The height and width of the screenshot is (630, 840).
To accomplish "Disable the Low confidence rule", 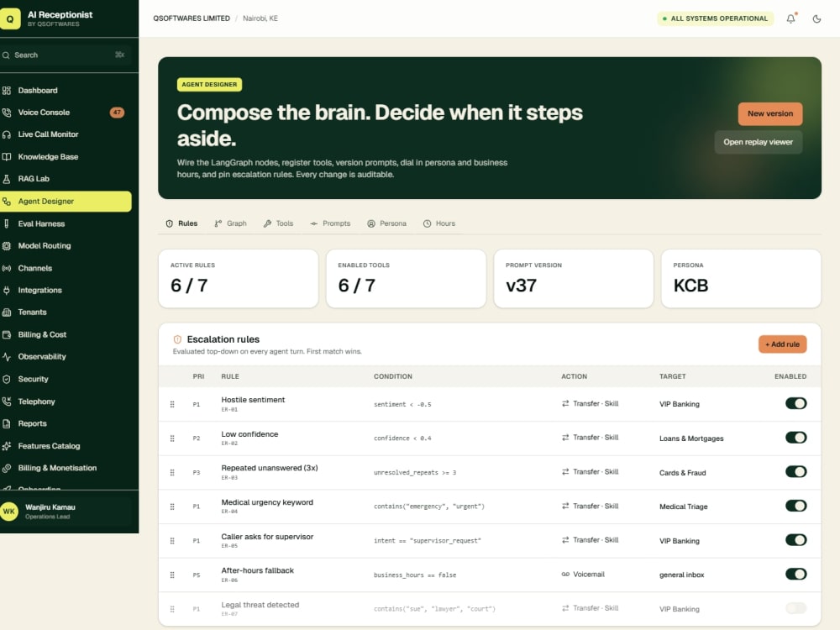I will [x=795, y=438].
